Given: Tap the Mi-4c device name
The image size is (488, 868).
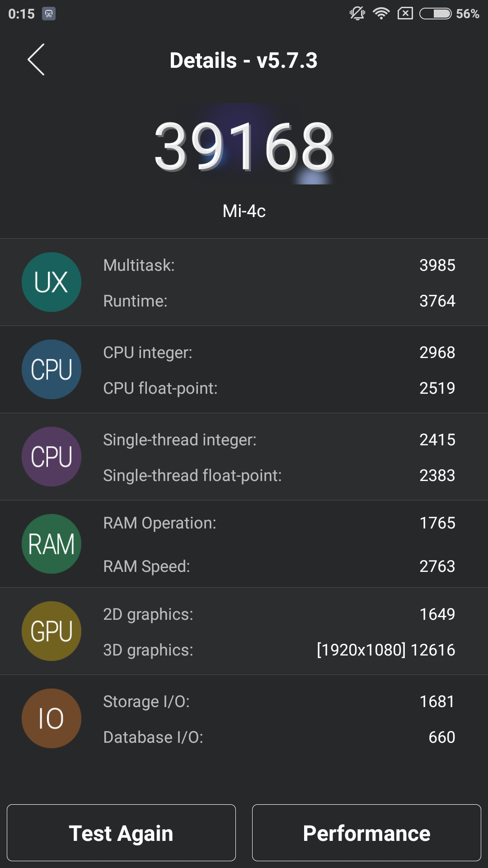Looking at the screenshot, I should [244, 211].
